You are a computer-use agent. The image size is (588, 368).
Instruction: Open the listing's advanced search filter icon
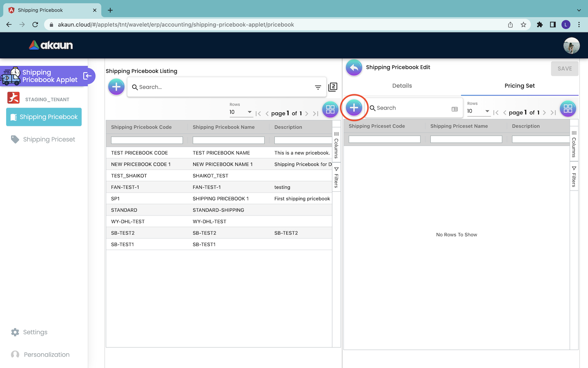318,87
